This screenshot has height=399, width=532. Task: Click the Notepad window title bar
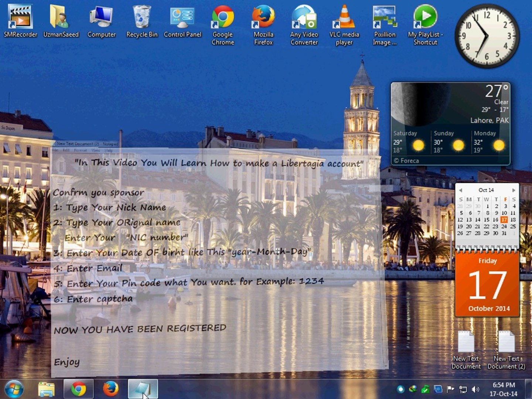(x=87, y=144)
